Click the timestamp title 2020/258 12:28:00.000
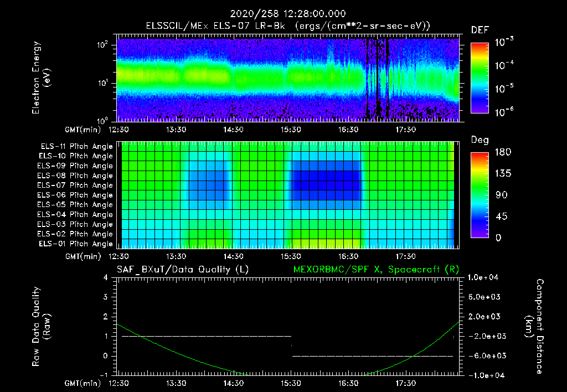Screen dimensions: 567x392 tap(288, 14)
